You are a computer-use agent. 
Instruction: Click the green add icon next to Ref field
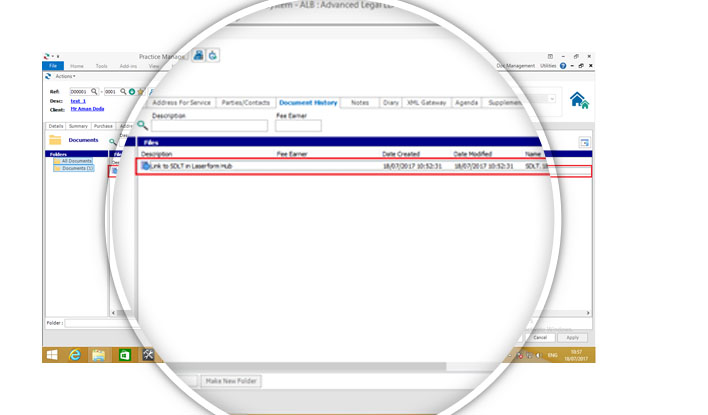pyautogui.click(x=132, y=91)
